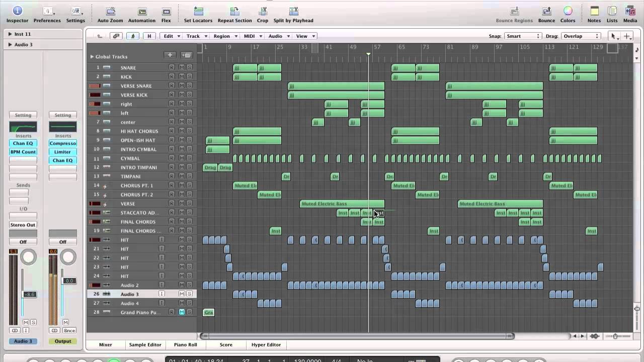644x362 pixels.
Task: Open the MIDI local menu
Action: click(x=252, y=36)
